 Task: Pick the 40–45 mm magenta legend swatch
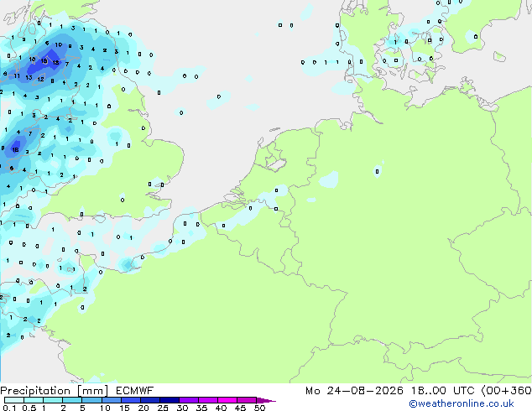coord(227,400)
